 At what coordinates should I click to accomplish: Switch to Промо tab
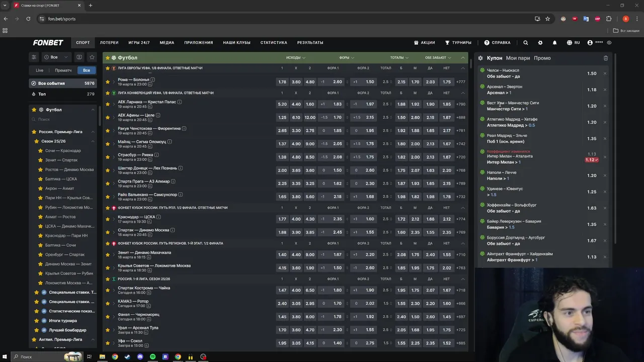point(542,58)
